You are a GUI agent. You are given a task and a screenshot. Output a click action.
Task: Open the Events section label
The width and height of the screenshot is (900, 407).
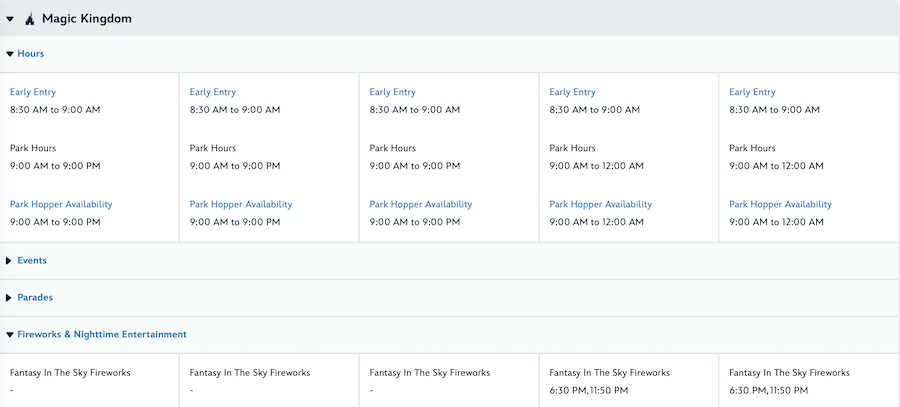coord(32,261)
